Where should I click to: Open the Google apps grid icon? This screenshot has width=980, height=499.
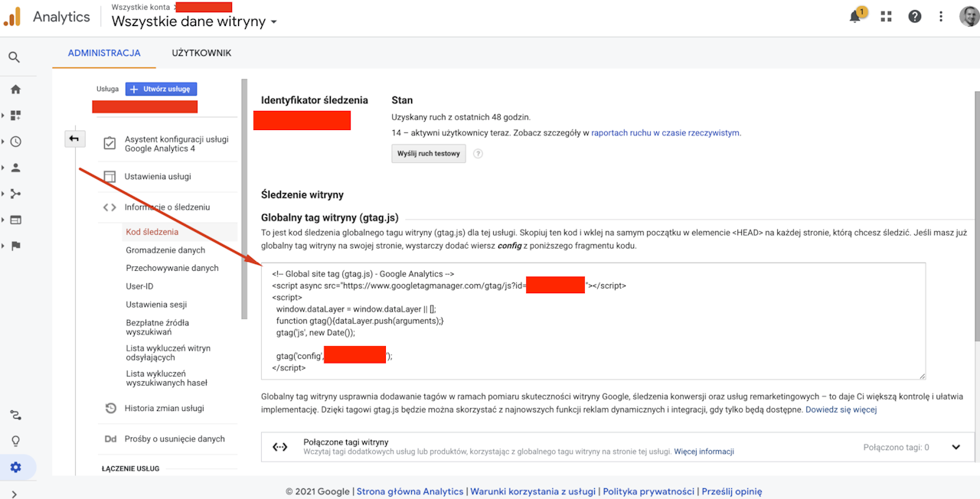coord(887,17)
